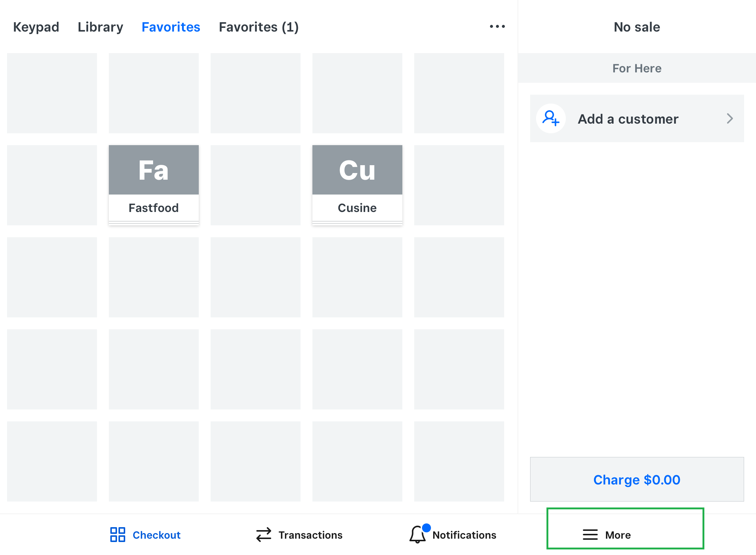Switch to the Library tab
756x555 pixels.
coord(100,27)
